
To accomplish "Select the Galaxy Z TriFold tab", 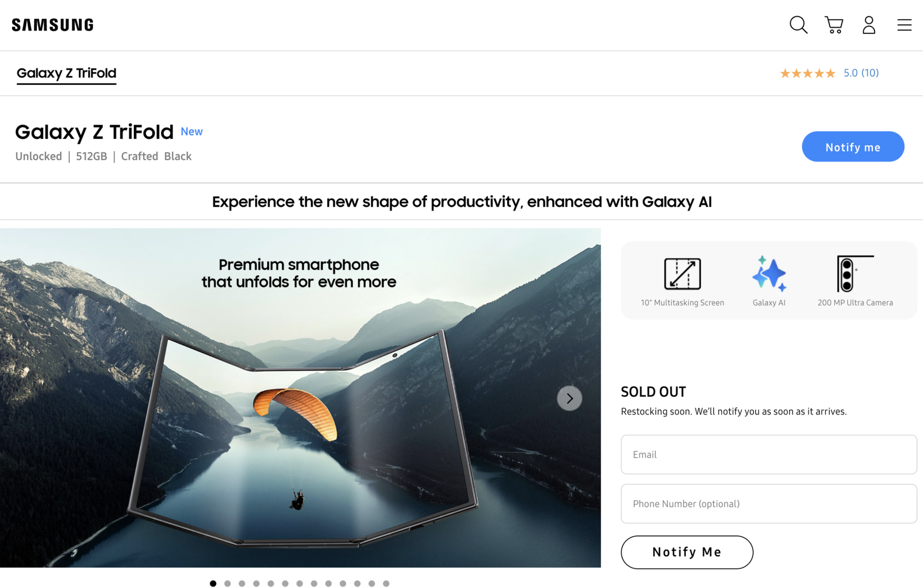I will (66, 73).
